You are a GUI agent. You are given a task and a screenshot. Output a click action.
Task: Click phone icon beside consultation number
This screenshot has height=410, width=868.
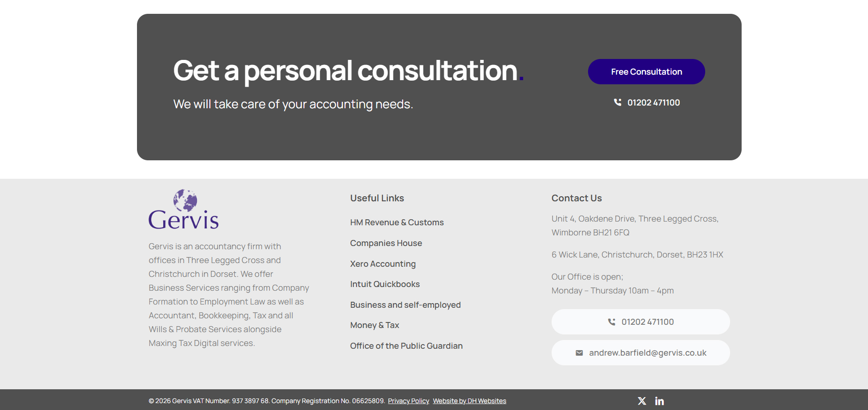click(618, 102)
